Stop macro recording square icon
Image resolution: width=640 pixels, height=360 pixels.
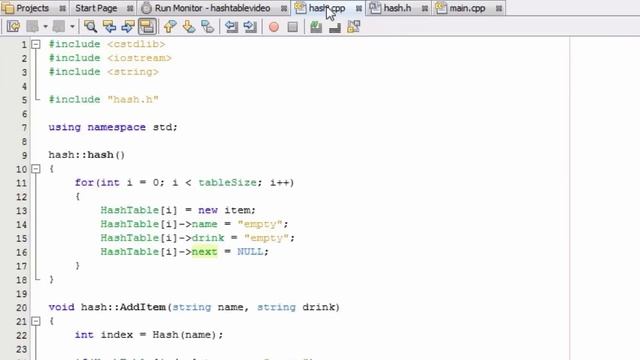click(293, 27)
